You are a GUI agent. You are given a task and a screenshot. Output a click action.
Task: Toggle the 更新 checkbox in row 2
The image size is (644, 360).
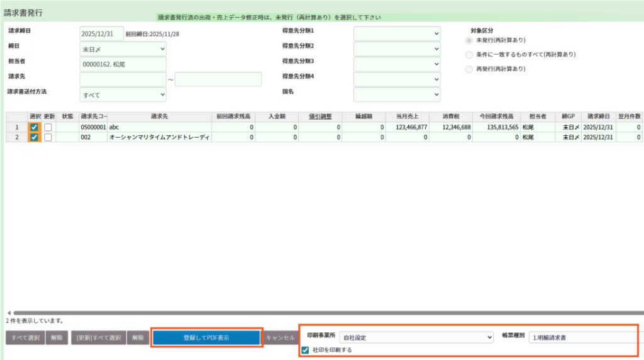point(48,137)
